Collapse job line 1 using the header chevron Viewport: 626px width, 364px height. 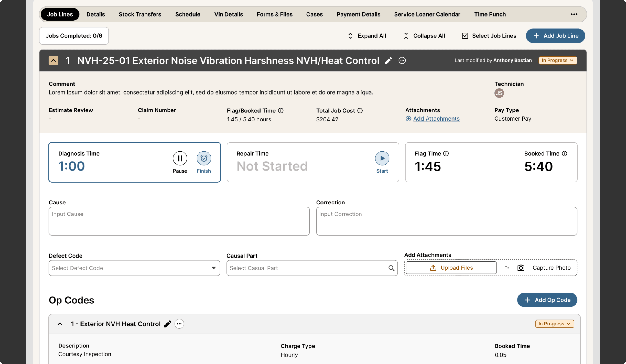[53, 60]
